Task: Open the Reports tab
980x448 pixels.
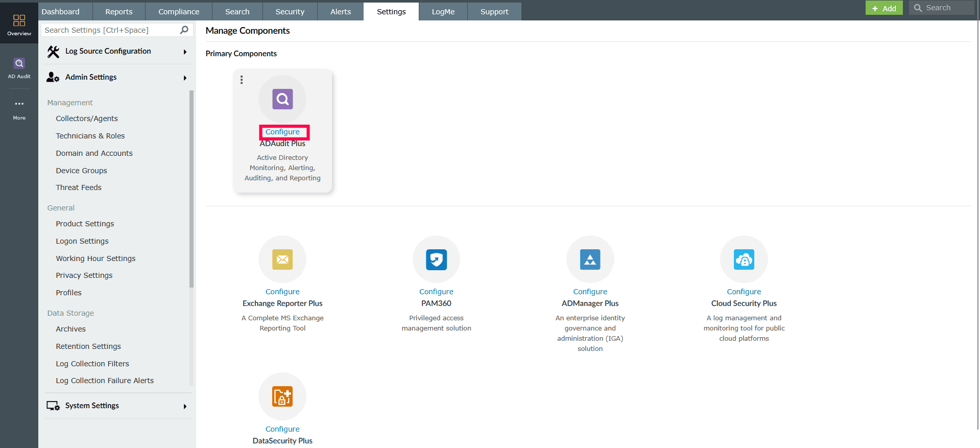Action: (119, 12)
